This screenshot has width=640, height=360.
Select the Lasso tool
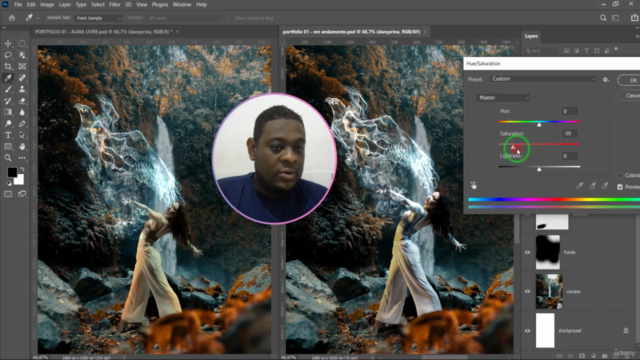(x=8, y=55)
